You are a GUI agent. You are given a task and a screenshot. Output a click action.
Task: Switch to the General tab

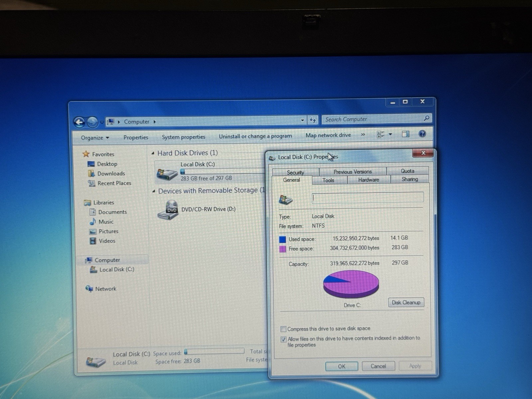pos(292,180)
